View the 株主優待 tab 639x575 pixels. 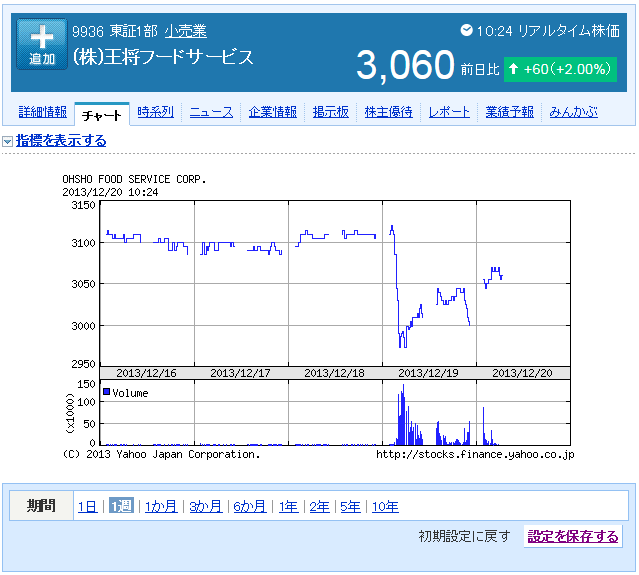tap(388, 112)
